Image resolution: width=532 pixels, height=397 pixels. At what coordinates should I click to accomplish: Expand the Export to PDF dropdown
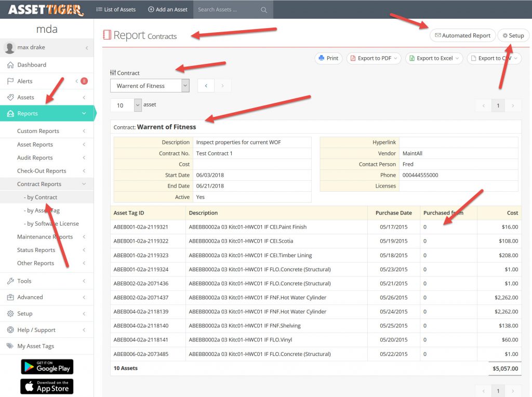click(373, 58)
